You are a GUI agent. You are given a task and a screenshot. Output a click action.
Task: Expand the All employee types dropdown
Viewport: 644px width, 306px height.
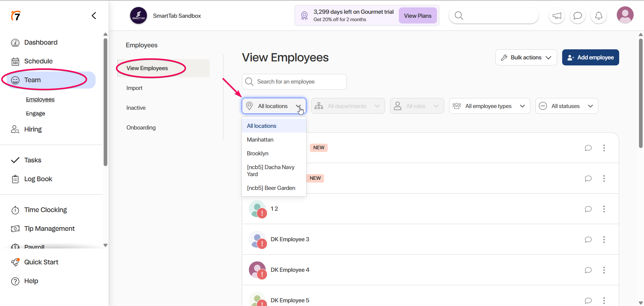point(489,106)
